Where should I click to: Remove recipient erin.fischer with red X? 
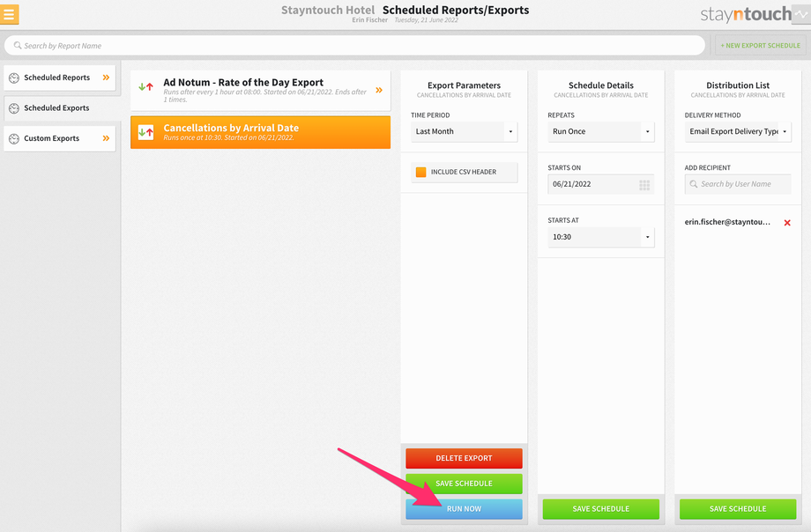pos(787,223)
